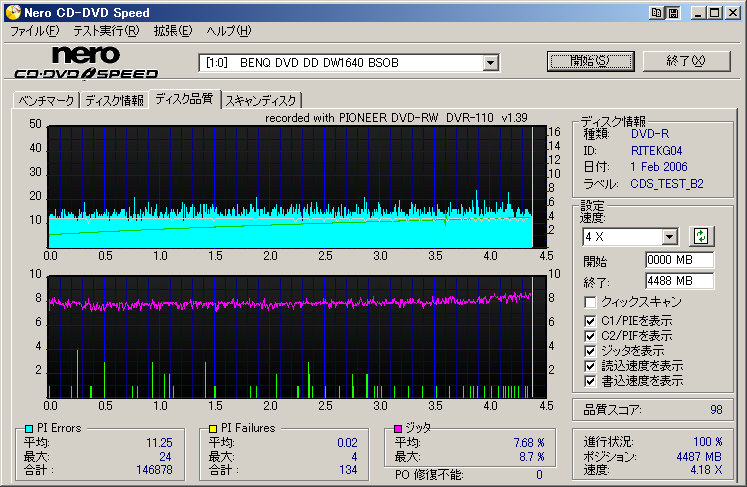Uncheck C1/PIEを表示 checkbox

coord(590,321)
